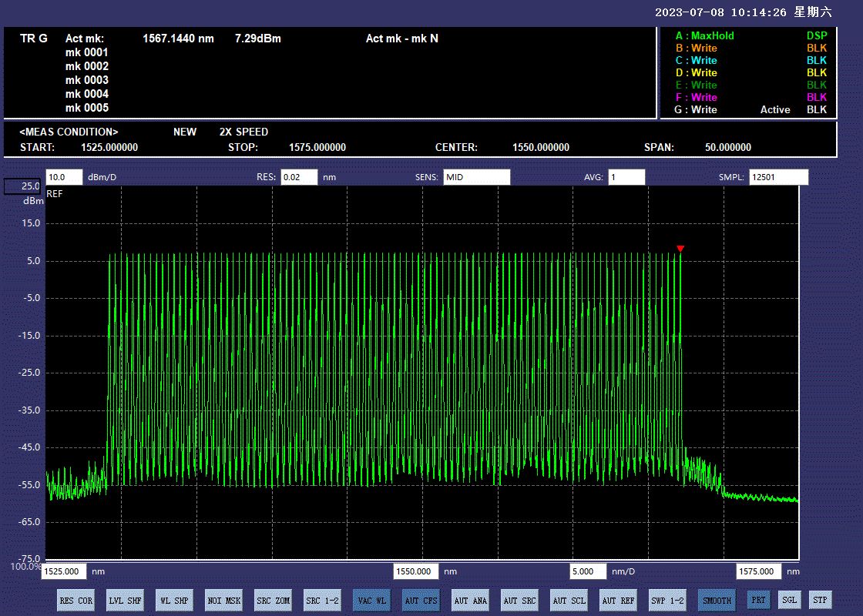Viewport: 863px width, 616px height.
Task: Click the AUT SCL auto scale button
Action: (x=569, y=601)
